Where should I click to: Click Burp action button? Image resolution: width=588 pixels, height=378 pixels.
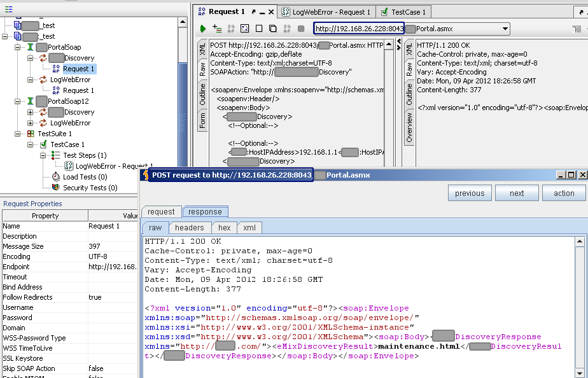pos(564,193)
